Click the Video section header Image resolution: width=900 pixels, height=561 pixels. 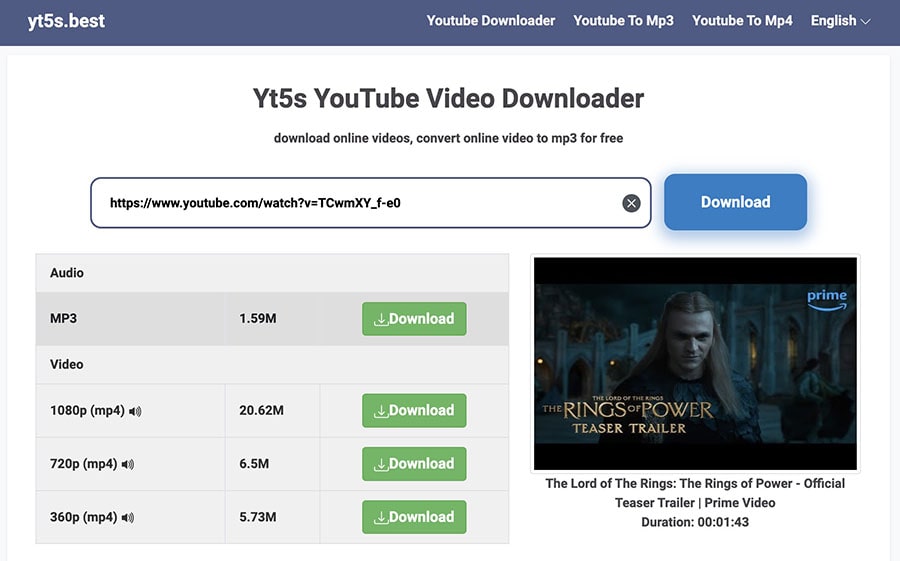272,364
